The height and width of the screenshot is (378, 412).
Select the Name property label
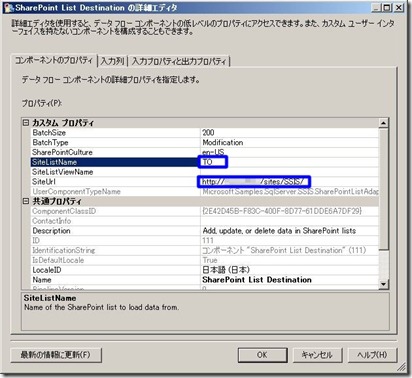tap(42, 280)
